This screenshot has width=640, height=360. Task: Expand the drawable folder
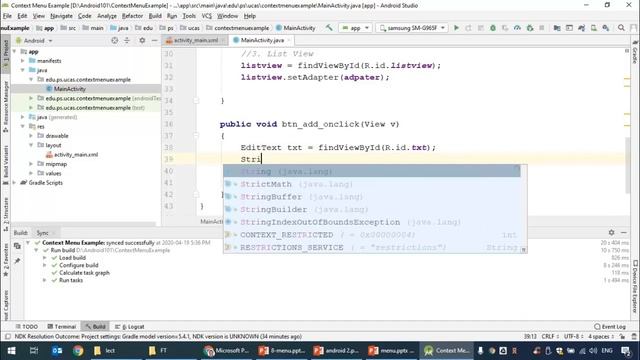click(x=31, y=136)
